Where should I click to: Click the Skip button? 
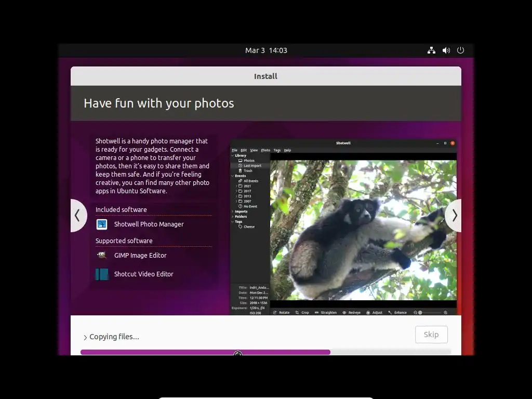click(x=431, y=335)
